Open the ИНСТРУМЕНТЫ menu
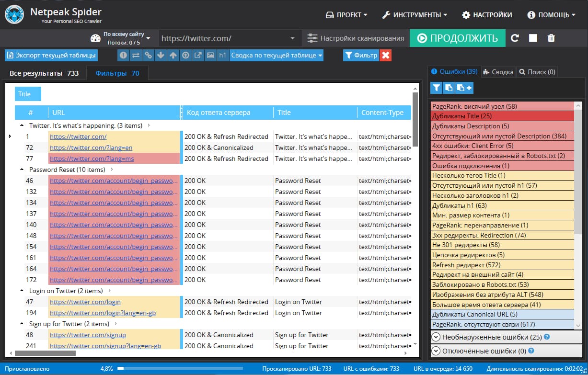 tap(415, 15)
